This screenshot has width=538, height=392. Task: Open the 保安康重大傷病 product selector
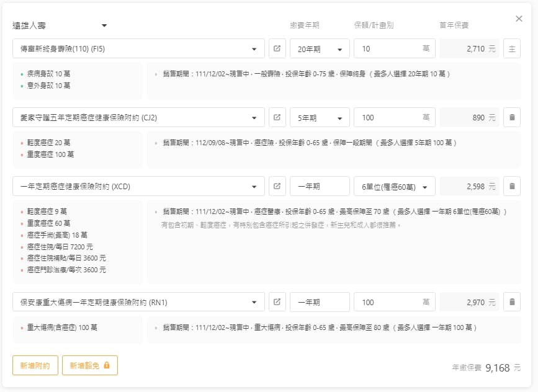click(x=138, y=302)
